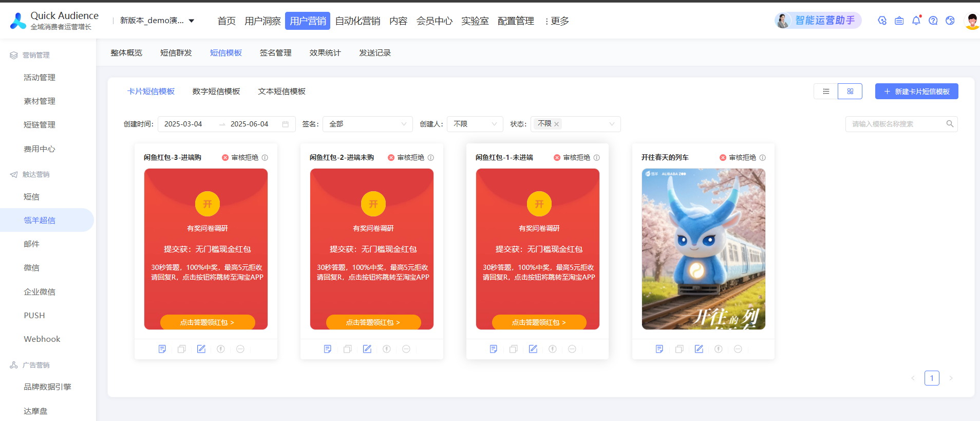
Task: Show rejection info for 开往春天的列车
Action: 763,158
